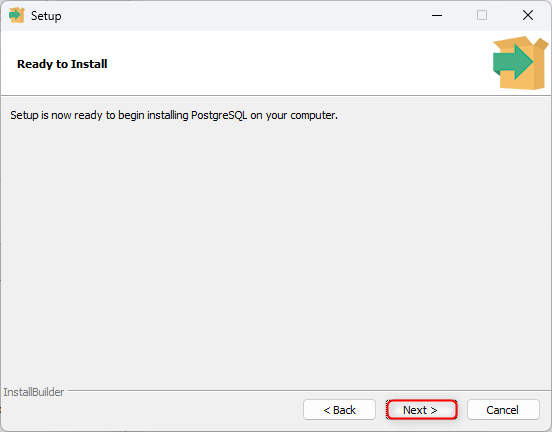Click the Setup installer icon in title bar
Screen dimensions: 552x432
coord(17,15)
